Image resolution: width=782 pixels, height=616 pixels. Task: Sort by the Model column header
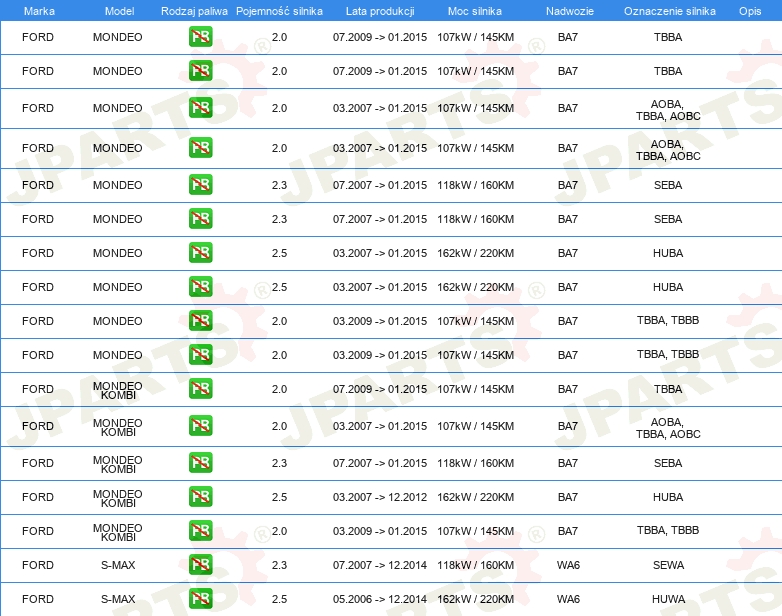pos(119,11)
